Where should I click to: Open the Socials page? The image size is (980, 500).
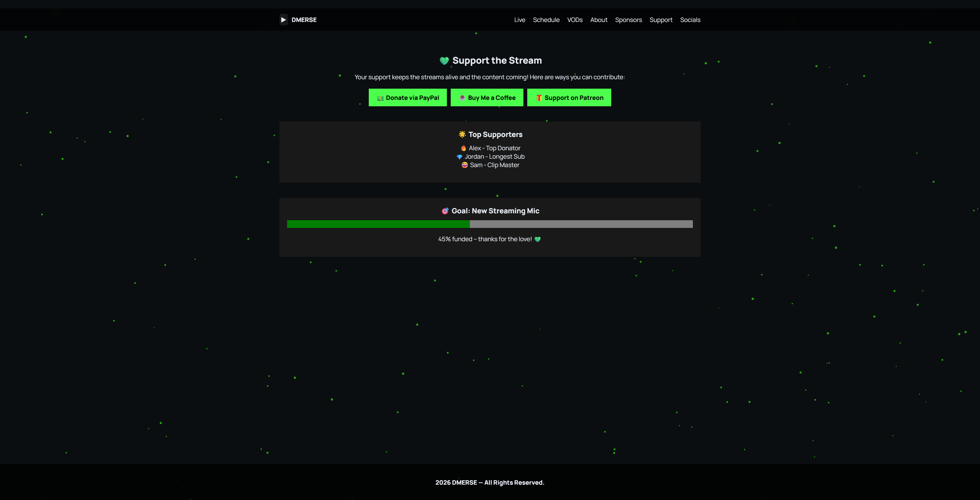point(690,19)
